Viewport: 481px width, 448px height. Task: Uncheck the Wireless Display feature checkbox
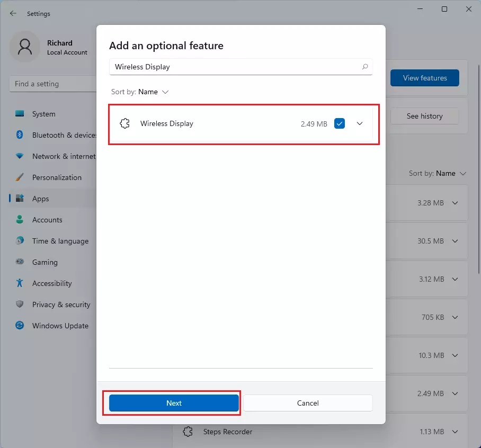coord(340,123)
